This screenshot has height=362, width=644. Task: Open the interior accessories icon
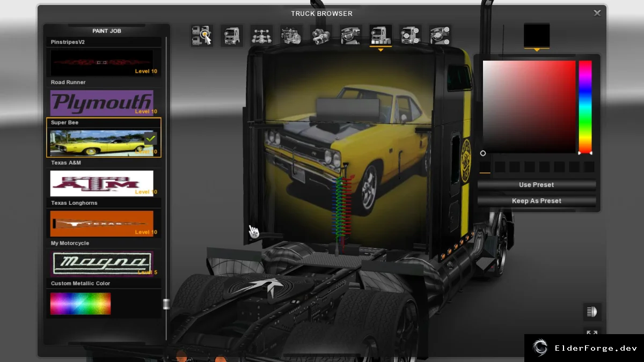point(440,36)
